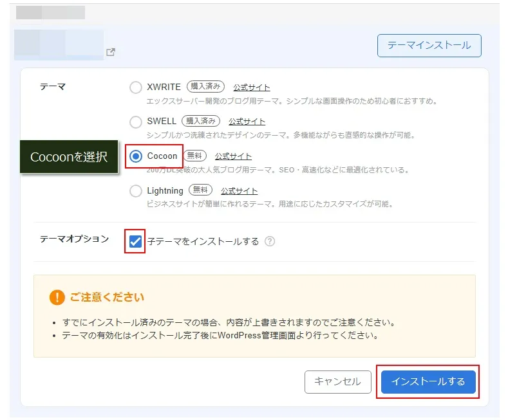Click the blue インストールする button
The height and width of the screenshot is (420, 508).
(428, 381)
